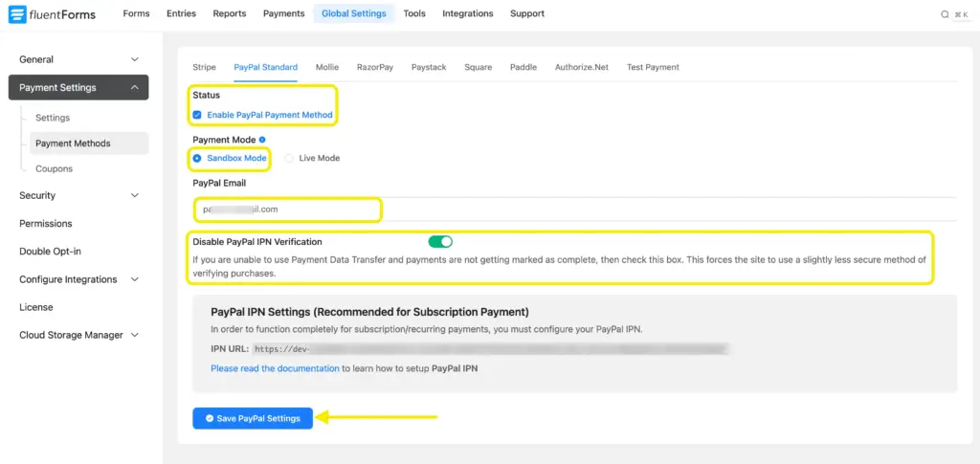
Task: Select Global Settings in the top navigation
Action: (354, 13)
